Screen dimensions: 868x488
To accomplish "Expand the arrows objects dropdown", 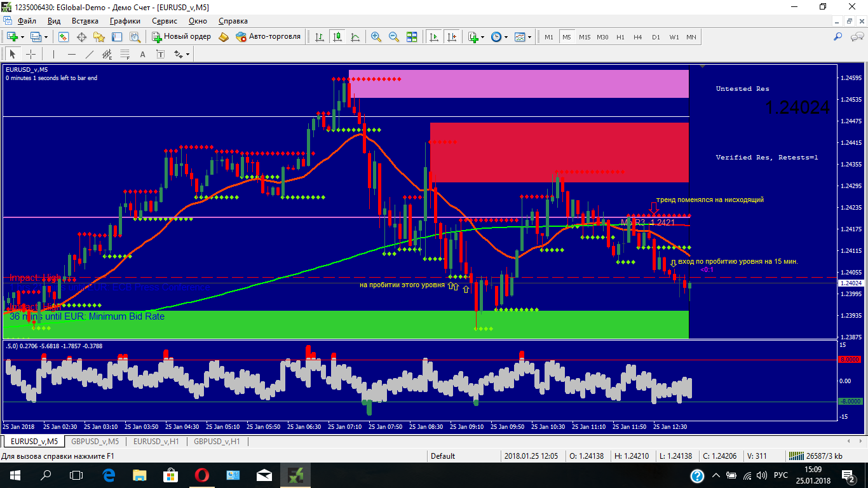I will [188, 55].
